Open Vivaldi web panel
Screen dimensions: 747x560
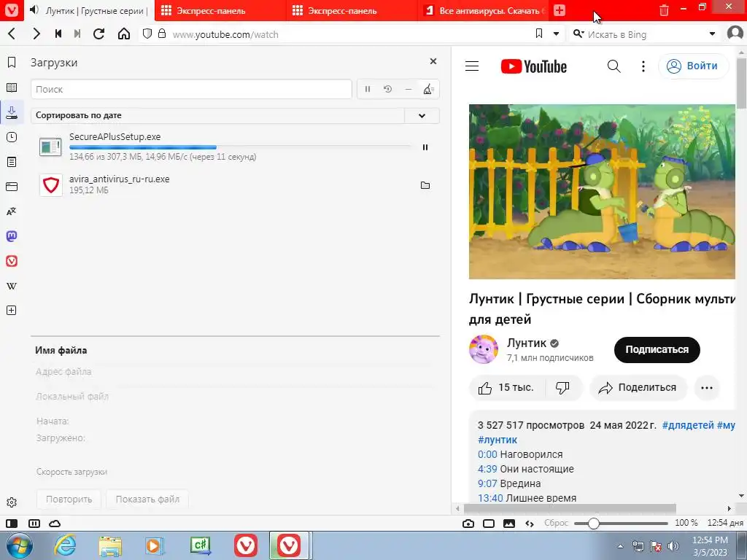coord(12,261)
